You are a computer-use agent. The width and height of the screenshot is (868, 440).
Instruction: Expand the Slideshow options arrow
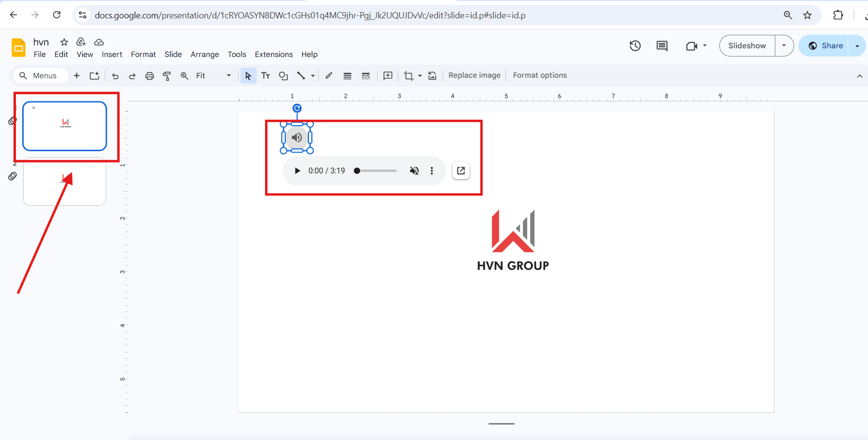tap(784, 46)
